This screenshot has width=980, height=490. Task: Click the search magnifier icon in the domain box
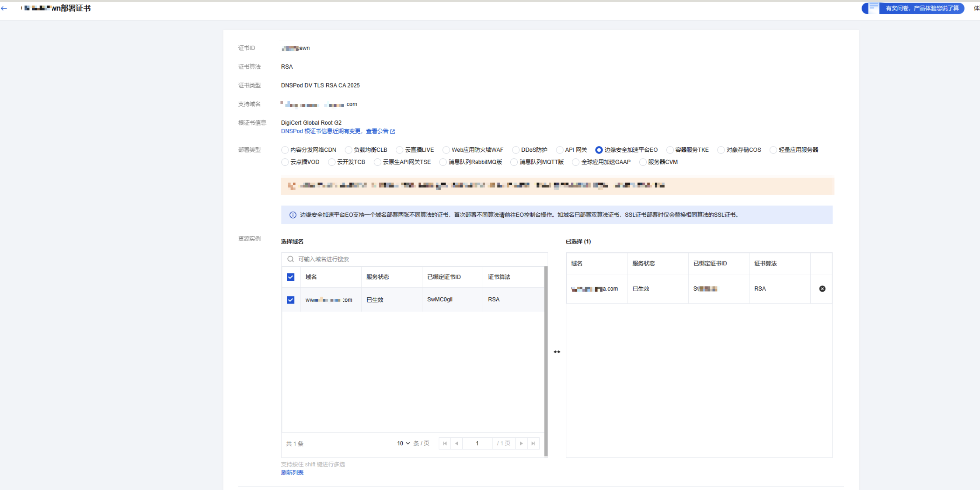291,259
